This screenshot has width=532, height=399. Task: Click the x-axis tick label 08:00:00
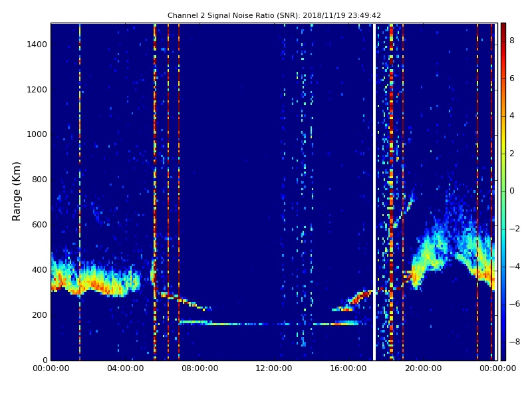[200, 368]
